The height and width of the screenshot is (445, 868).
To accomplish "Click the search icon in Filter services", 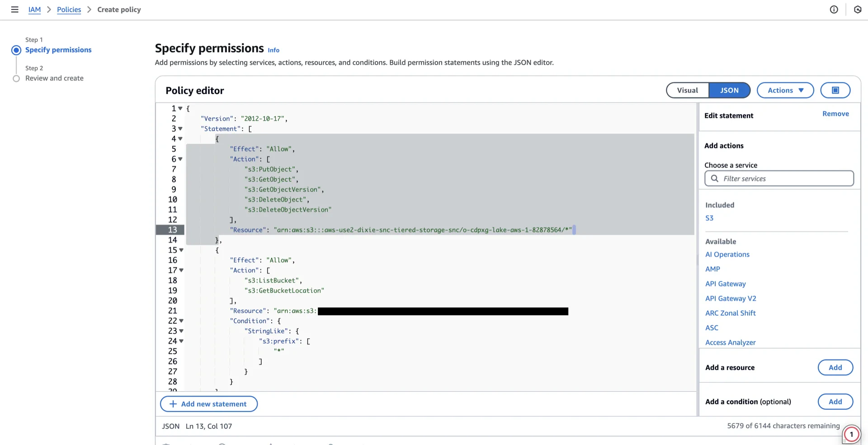I will [x=714, y=179].
